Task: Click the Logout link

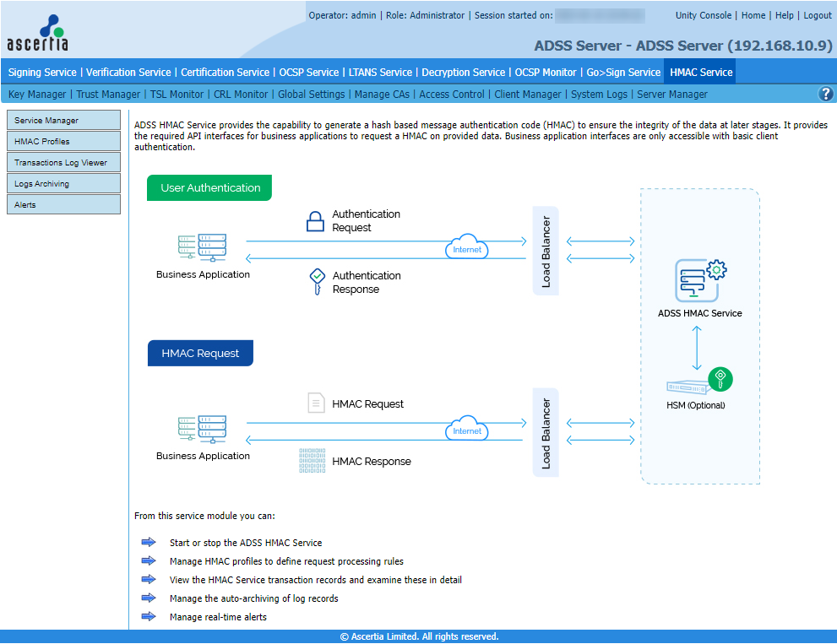Action: 817,15
